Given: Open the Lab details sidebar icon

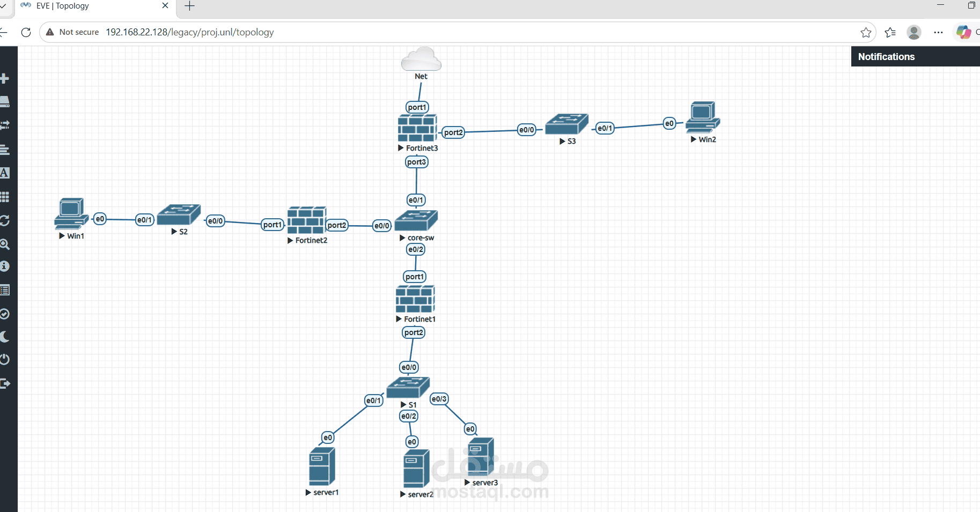Looking at the screenshot, I should click(x=5, y=290).
